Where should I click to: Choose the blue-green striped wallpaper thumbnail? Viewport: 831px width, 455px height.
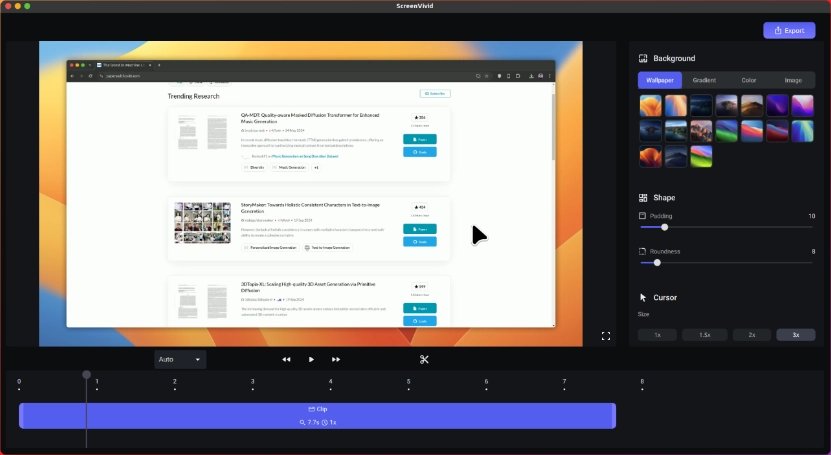pos(802,131)
